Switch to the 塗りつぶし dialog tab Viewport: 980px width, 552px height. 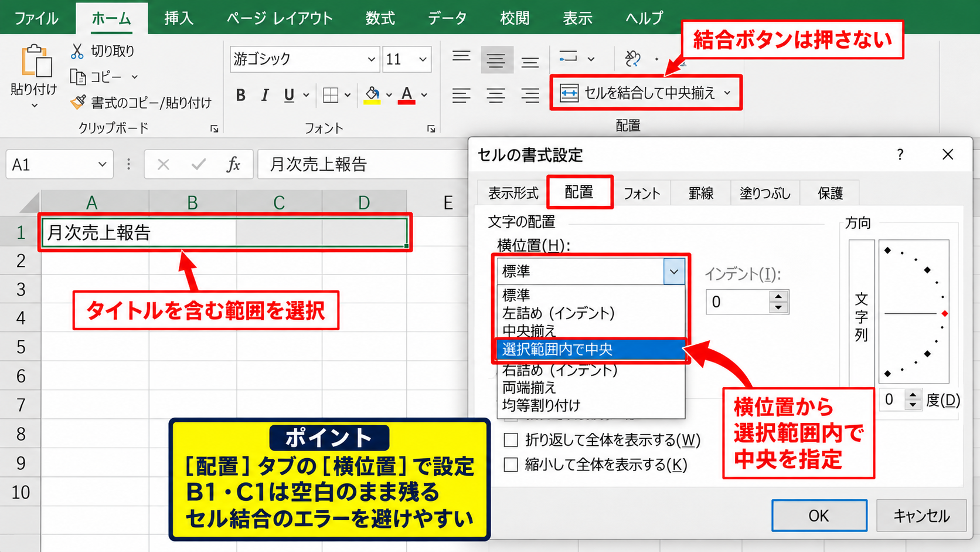pyautogui.click(x=765, y=193)
